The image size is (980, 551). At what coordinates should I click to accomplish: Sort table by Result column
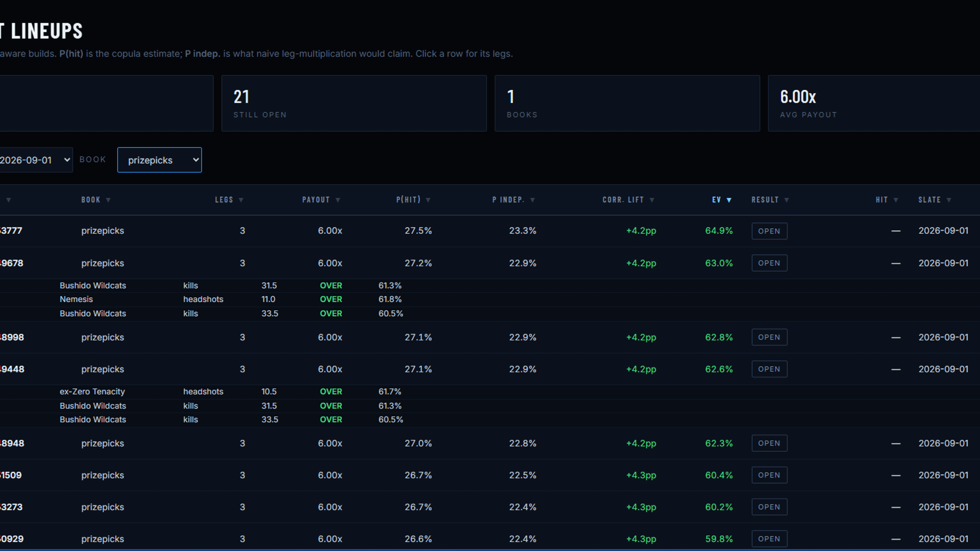[x=770, y=200]
